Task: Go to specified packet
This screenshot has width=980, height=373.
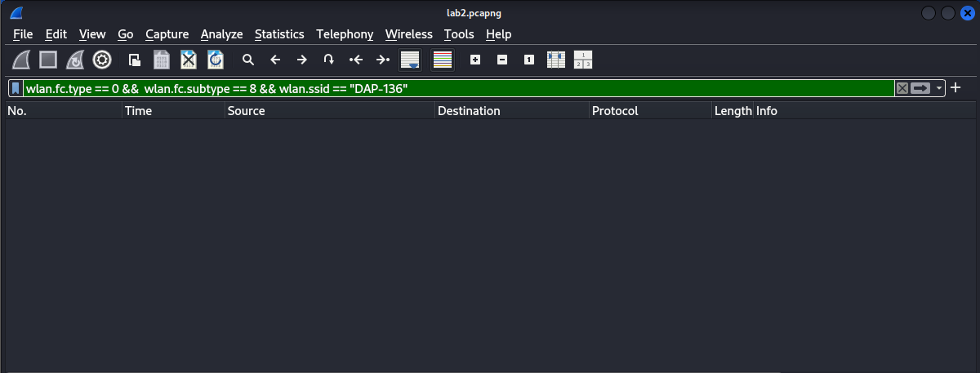Action: (x=329, y=60)
